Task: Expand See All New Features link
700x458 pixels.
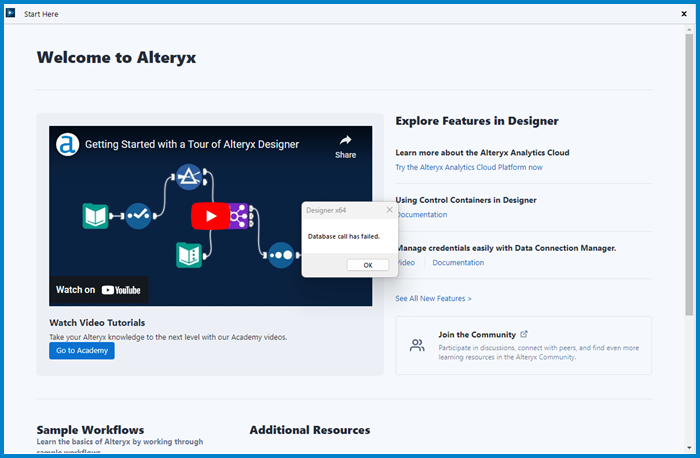Action: (433, 298)
